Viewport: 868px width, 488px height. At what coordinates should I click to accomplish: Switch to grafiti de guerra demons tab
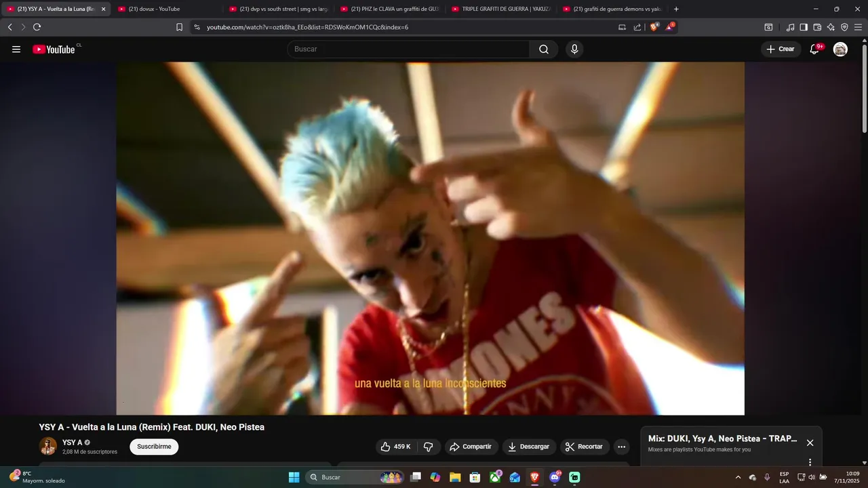(612, 9)
